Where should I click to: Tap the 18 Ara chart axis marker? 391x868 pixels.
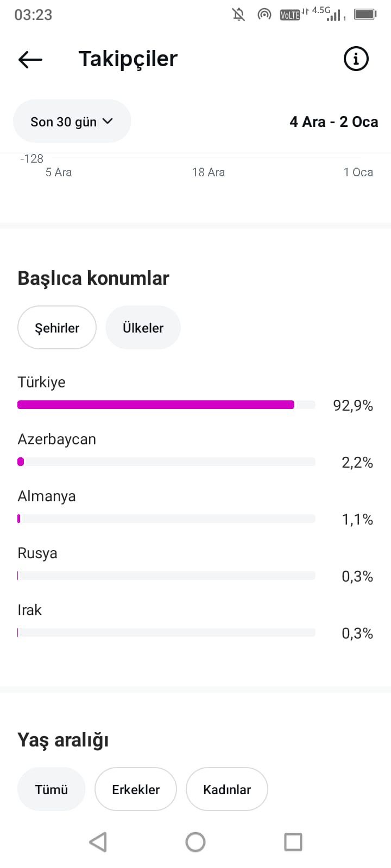click(209, 173)
